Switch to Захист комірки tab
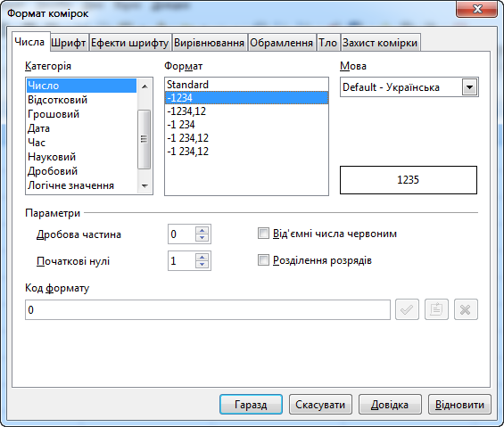This screenshot has width=504, height=427. coord(380,43)
